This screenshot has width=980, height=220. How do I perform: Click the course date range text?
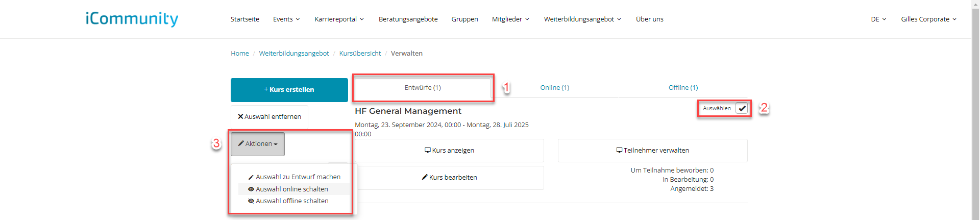coord(442,130)
